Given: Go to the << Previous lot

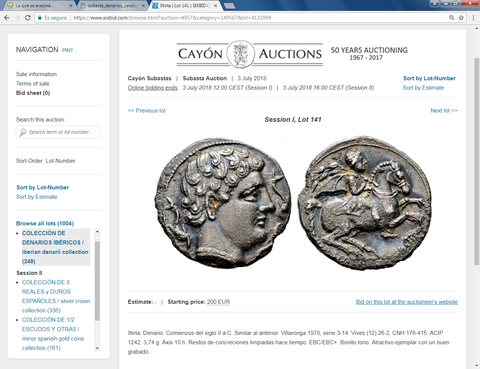Looking at the screenshot, I should [147, 111].
